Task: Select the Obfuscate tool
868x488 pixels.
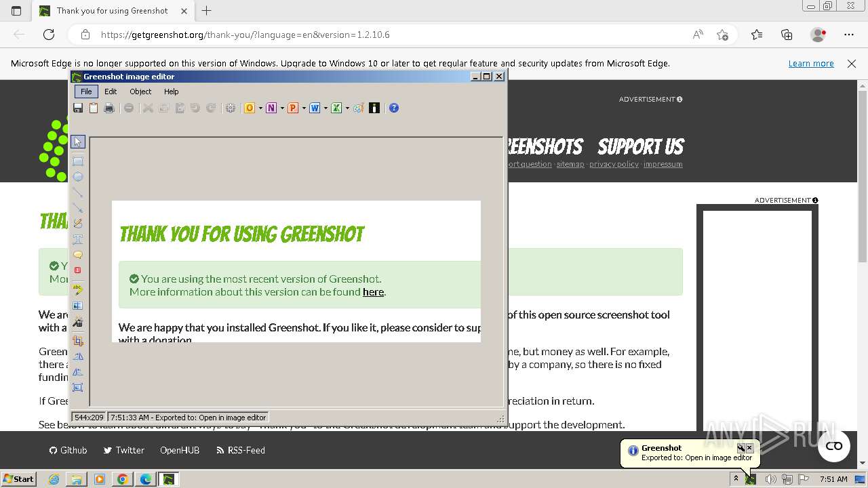Action: [x=78, y=306]
